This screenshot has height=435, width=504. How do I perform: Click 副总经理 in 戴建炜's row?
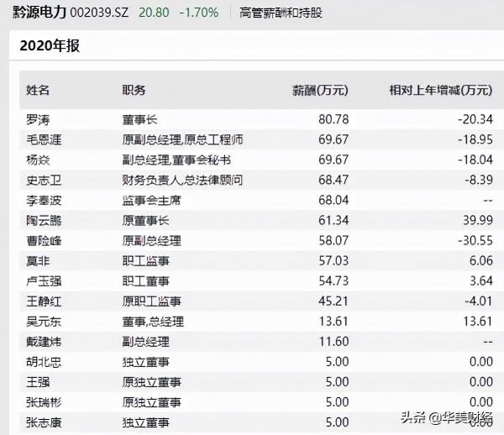coord(145,342)
